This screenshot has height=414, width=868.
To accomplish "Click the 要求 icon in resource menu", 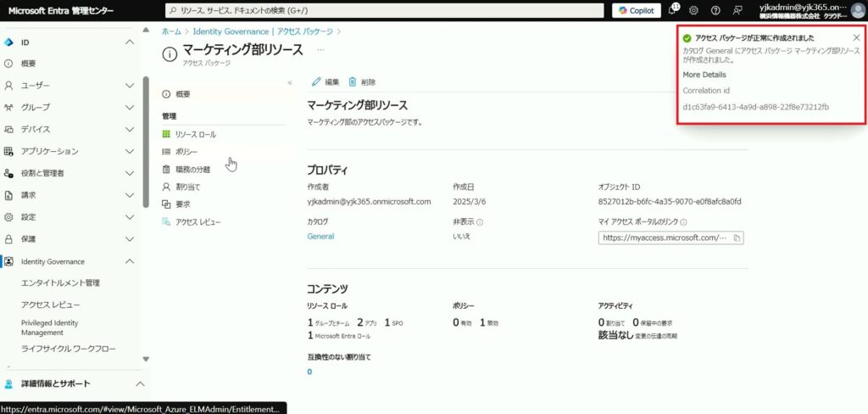I will pos(166,204).
